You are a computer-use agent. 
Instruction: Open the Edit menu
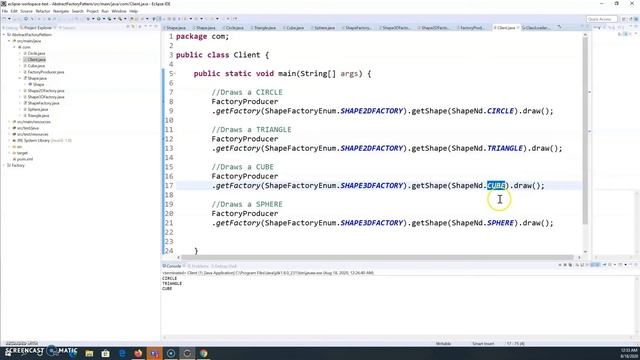click(14, 11)
